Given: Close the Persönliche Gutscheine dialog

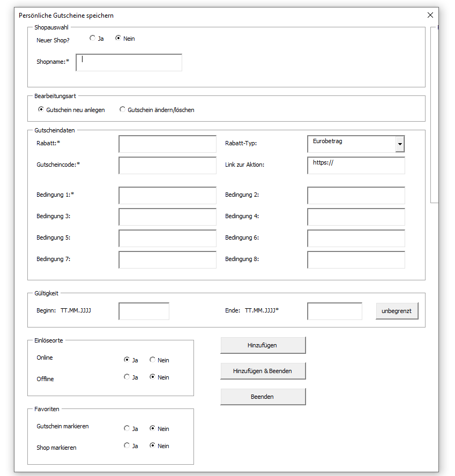Looking at the screenshot, I should 430,16.
